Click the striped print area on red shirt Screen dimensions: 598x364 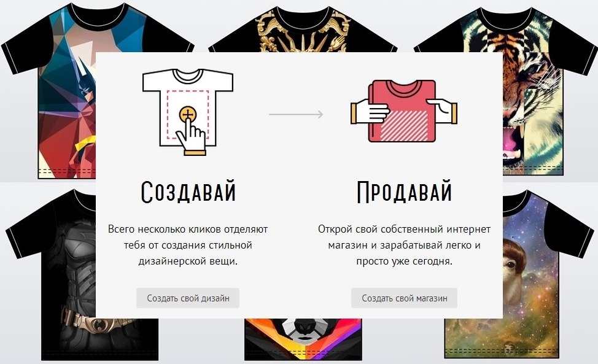click(404, 125)
